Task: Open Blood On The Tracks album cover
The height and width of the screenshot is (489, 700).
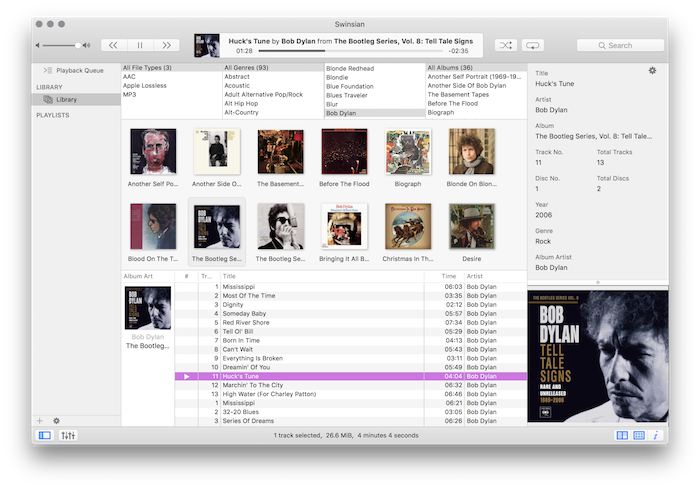Action: [153, 226]
